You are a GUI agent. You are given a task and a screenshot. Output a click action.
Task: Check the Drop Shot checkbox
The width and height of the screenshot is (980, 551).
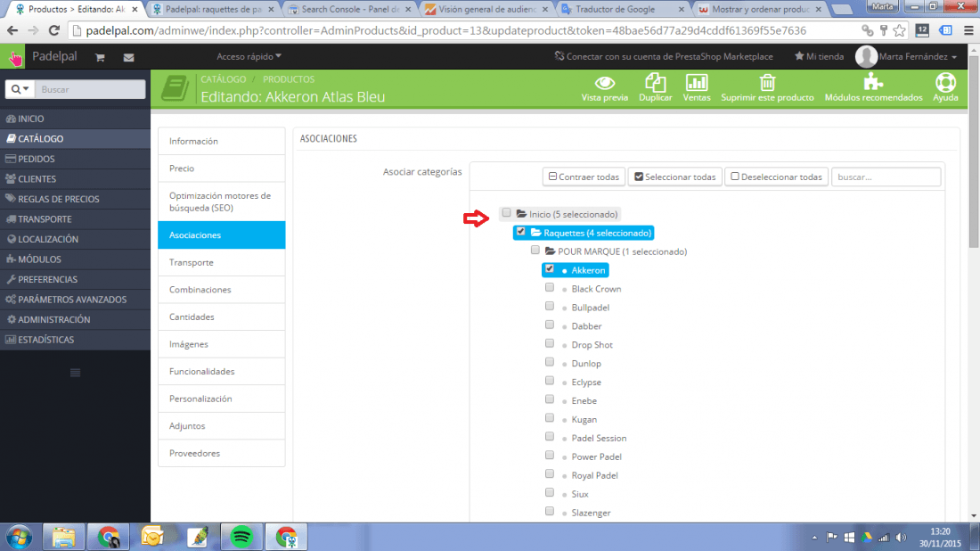(550, 343)
